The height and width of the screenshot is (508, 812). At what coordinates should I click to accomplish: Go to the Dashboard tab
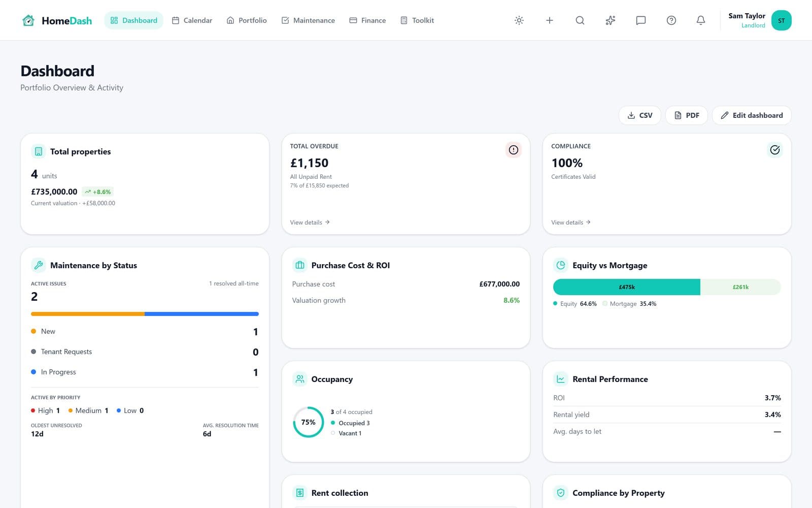coord(133,20)
